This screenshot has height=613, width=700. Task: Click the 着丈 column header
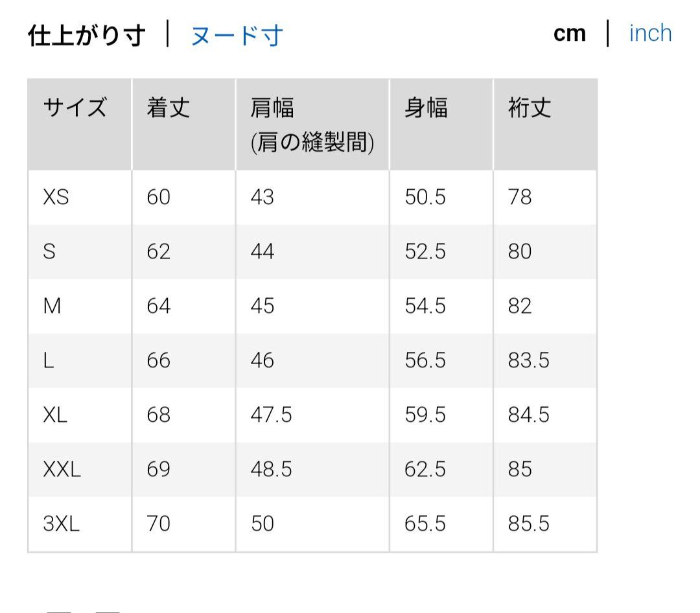click(x=167, y=107)
